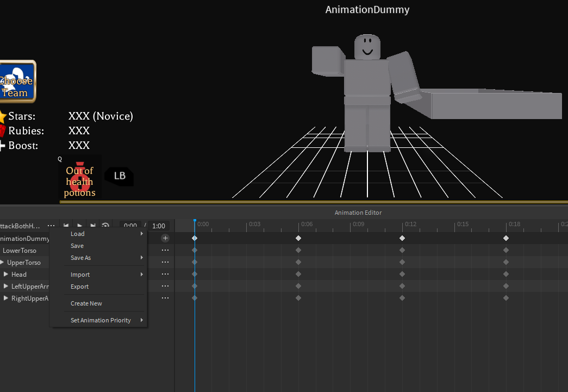This screenshot has width=568, height=392.
Task: Select LowerTorso keyframe at 0:06
Action: click(x=298, y=250)
